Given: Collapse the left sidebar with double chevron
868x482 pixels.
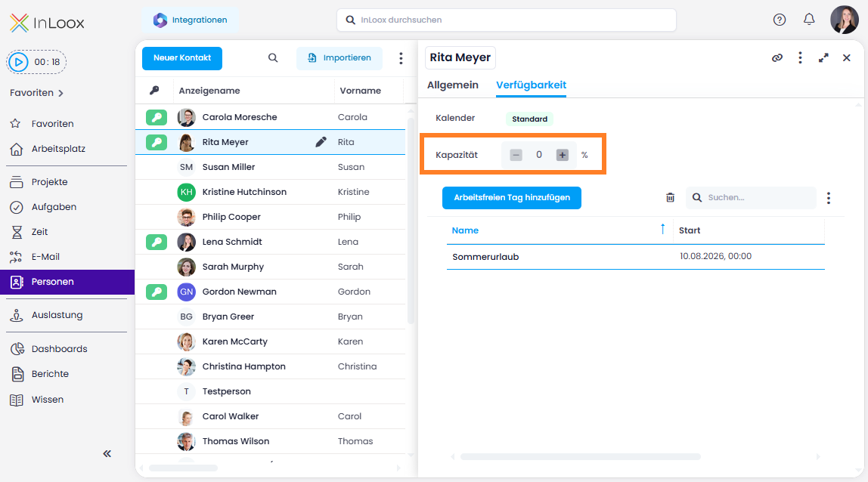Looking at the screenshot, I should point(107,454).
